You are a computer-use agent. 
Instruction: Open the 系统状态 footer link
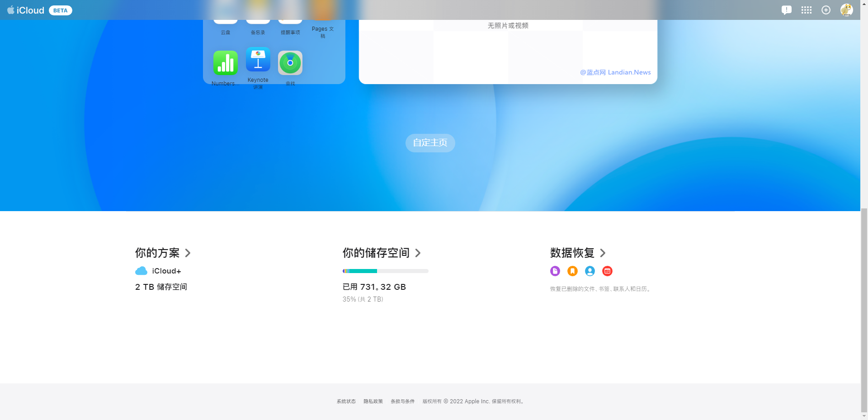tap(346, 401)
